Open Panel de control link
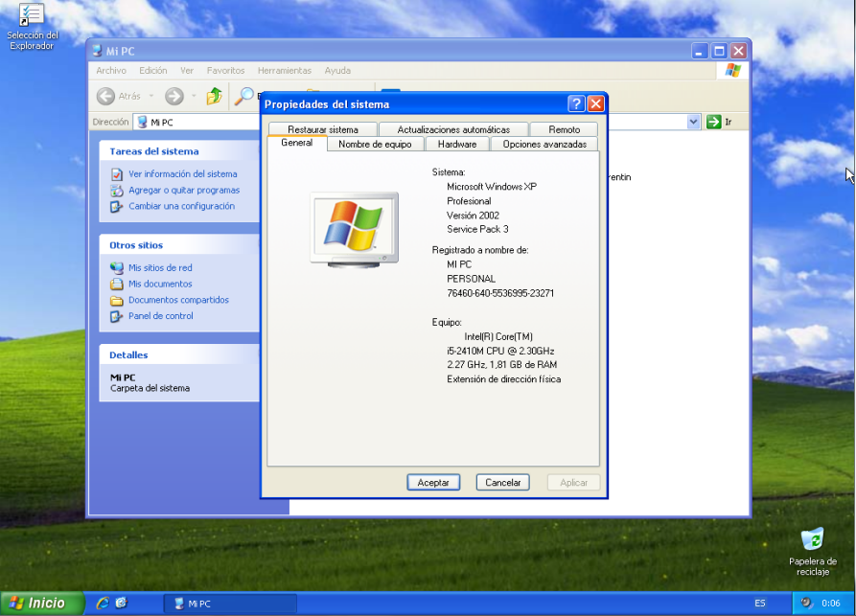The width and height of the screenshot is (856, 616). pos(160,316)
